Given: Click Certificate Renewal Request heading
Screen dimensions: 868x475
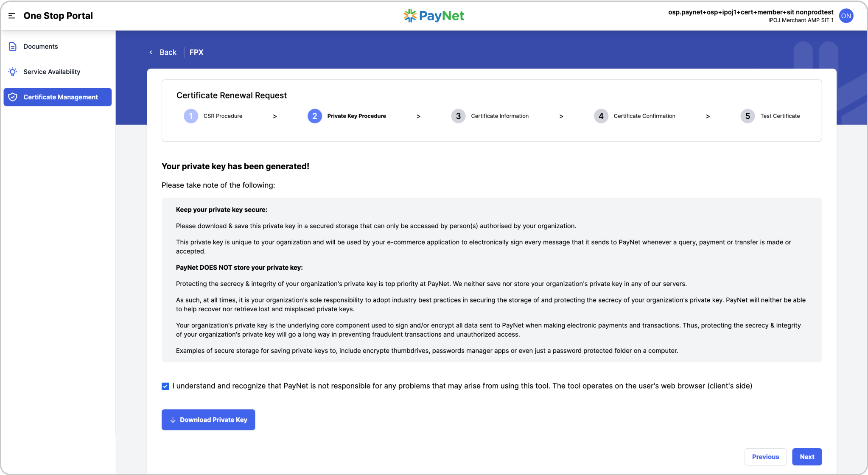Looking at the screenshot, I should click(x=232, y=95).
